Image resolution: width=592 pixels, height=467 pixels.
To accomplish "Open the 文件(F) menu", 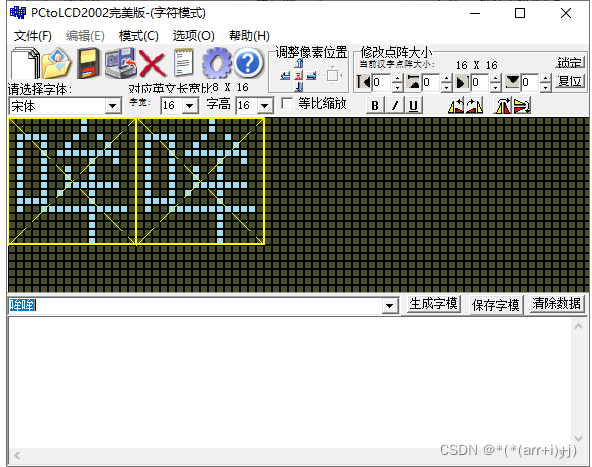I will 33,36.
